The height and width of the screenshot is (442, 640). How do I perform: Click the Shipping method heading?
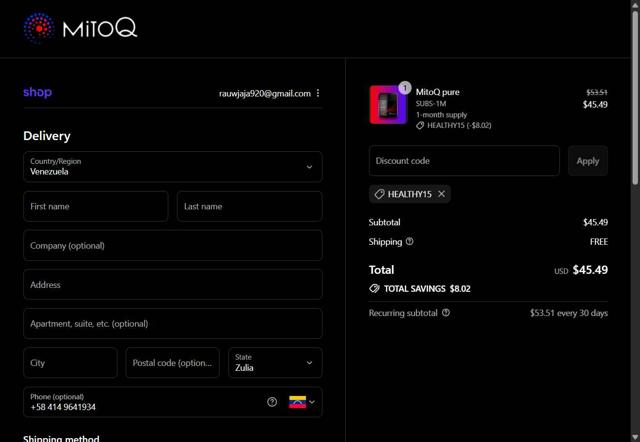(61, 438)
